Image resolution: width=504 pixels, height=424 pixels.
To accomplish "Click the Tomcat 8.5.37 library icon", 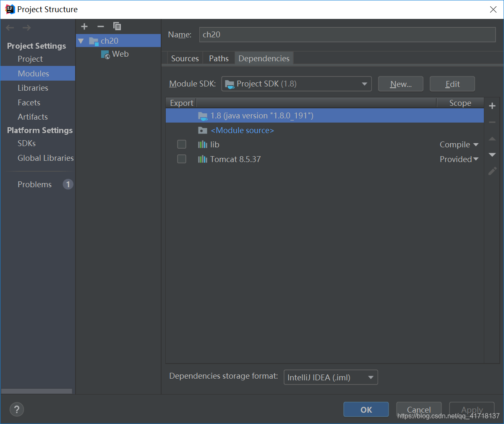I will [203, 159].
